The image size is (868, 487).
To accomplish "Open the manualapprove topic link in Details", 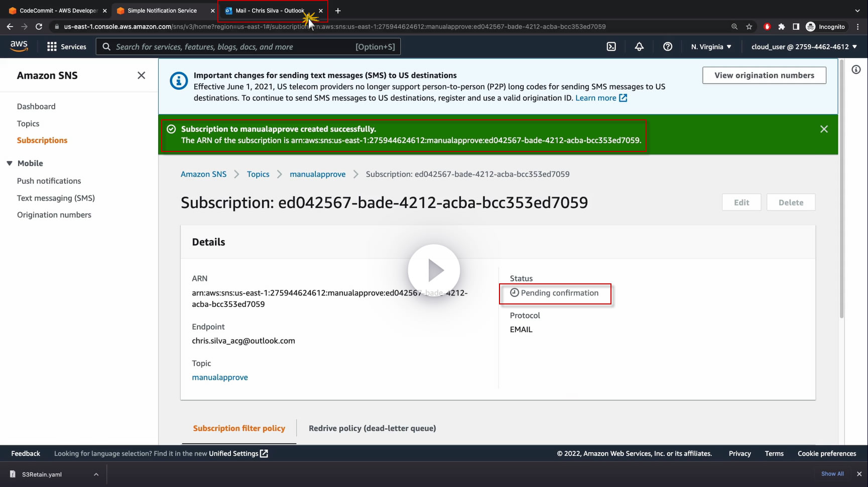I will click(220, 377).
